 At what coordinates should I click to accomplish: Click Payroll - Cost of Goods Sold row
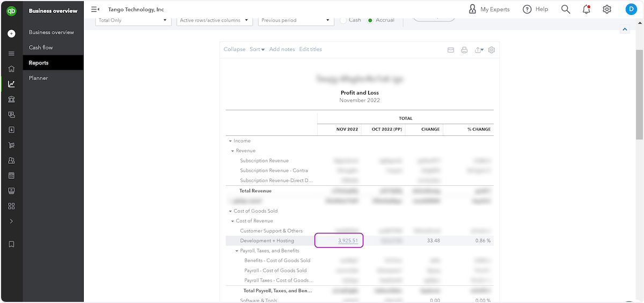pyautogui.click(x=276, y=271)
